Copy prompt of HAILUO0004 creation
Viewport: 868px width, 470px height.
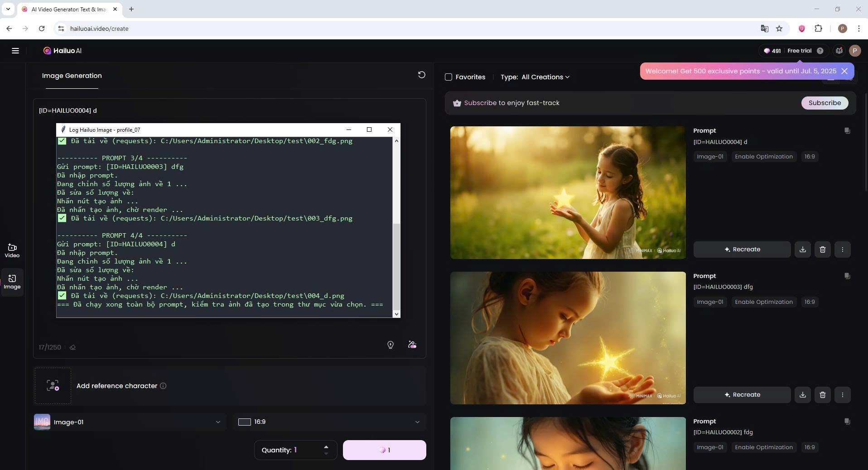(x=847, y=131)
